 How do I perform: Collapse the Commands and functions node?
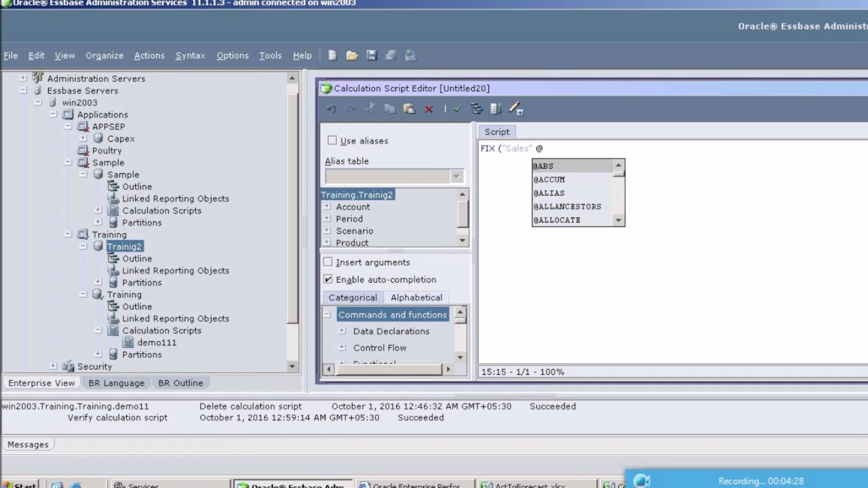(328, 314)
